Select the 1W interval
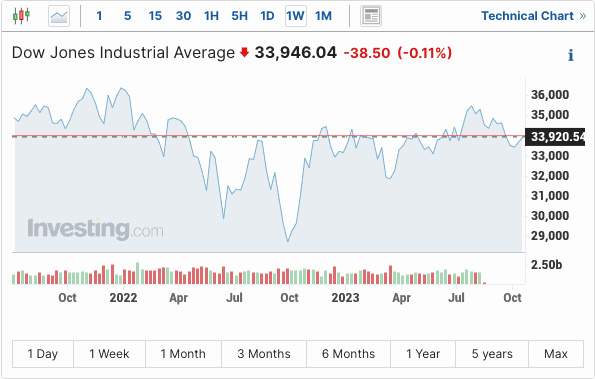The width and height of the screenshot is (595, 379). (x=296, y=16)
